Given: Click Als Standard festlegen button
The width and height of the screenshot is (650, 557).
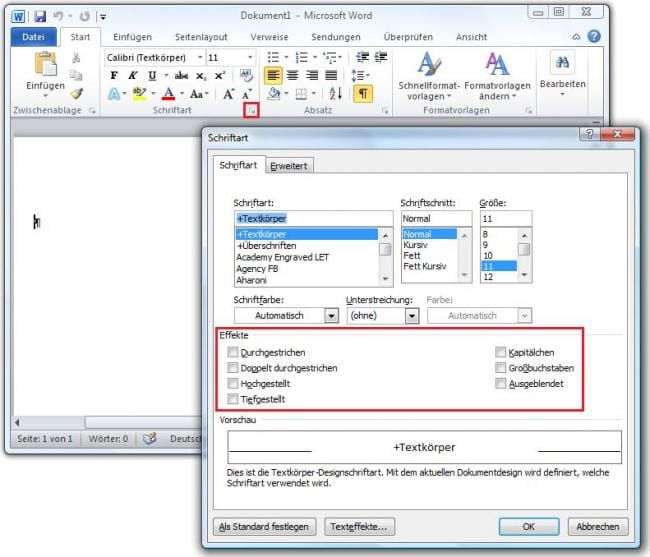Looking at the screenshot, I should tap(264, 526).
